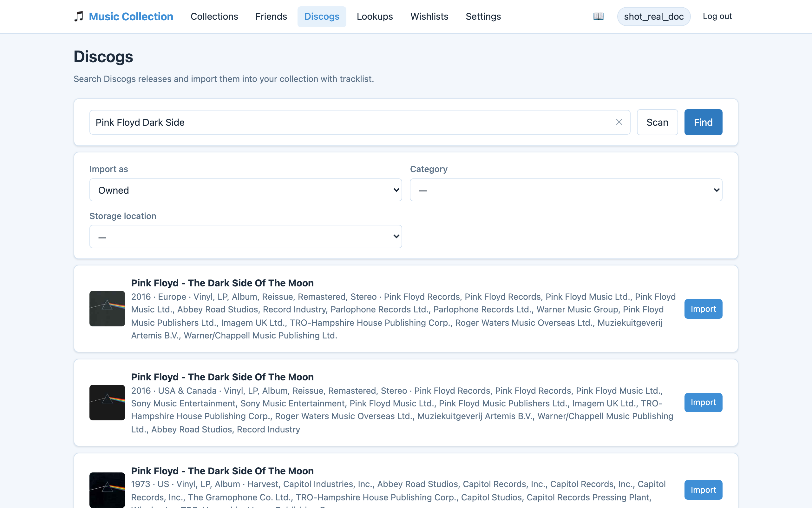The image size is (812, 508).
Task: Open the book documentation icon
Action: click(x=598, y=16)
